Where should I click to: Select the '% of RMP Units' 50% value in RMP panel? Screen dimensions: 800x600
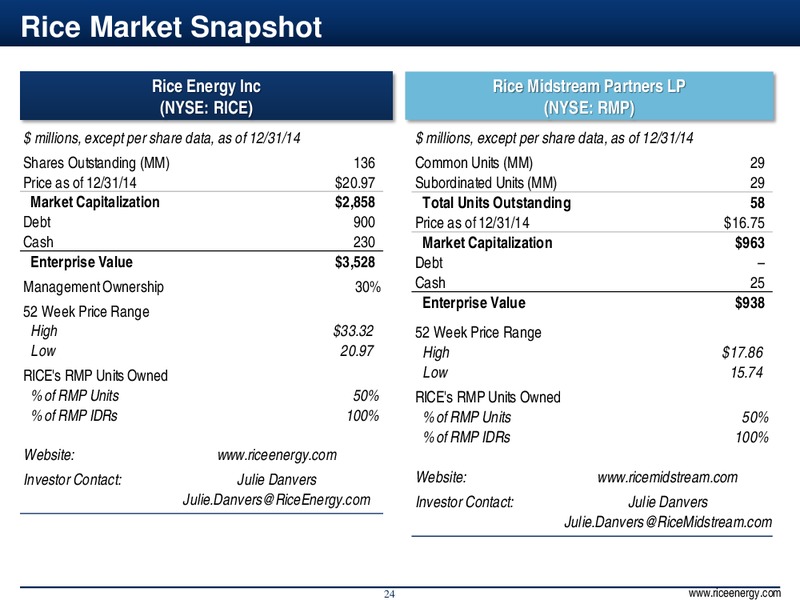click(x=756, y=417)
